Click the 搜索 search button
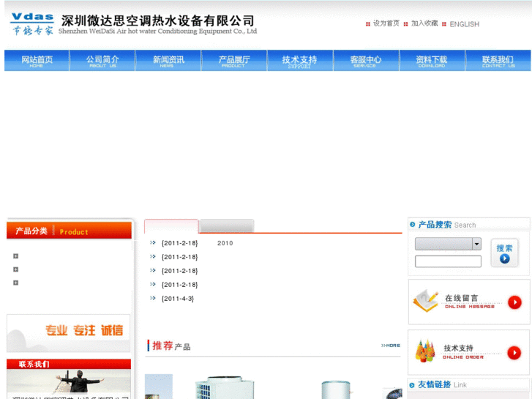The height and width of the screenshot is (399, 532). (504, 253)
